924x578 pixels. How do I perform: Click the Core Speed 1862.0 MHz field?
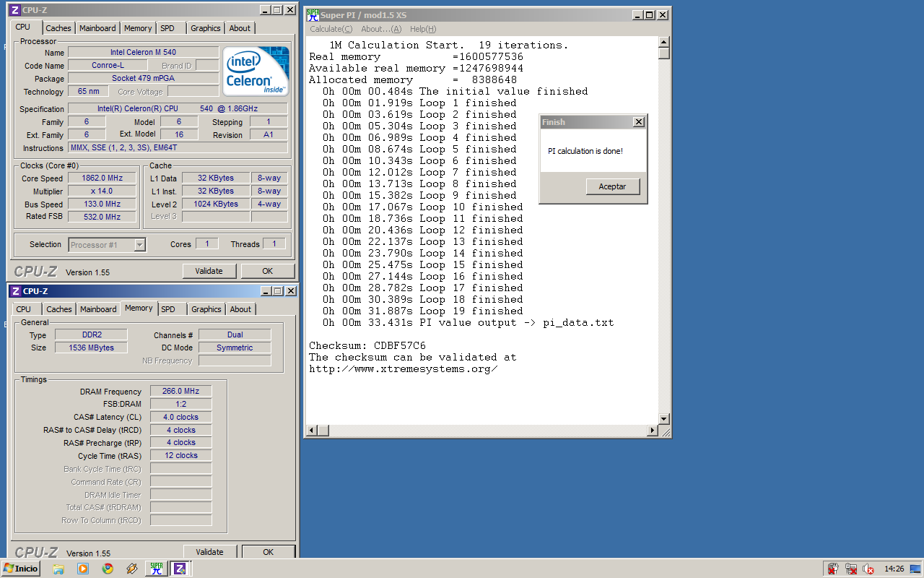(x=102, y=178)
